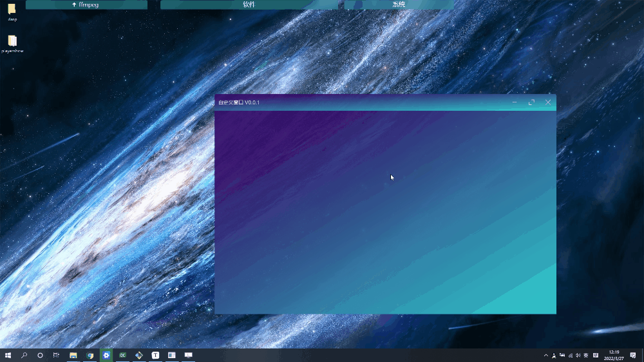Screen dimensions: 644x362
Task: Open the playershow folder on desktop
Action: click(x=12, y=44)
